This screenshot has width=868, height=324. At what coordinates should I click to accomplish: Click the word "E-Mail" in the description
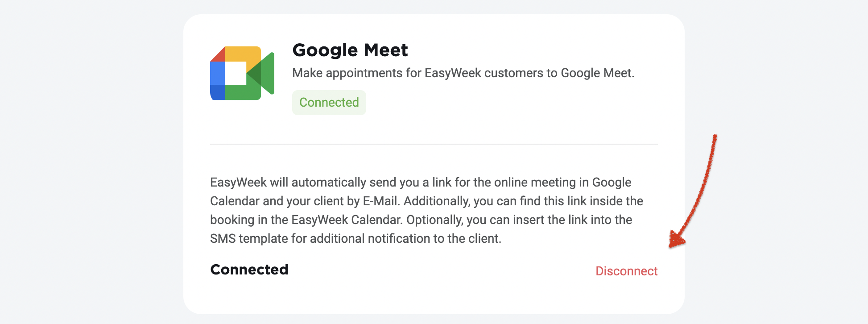click(x=380, y=201)
